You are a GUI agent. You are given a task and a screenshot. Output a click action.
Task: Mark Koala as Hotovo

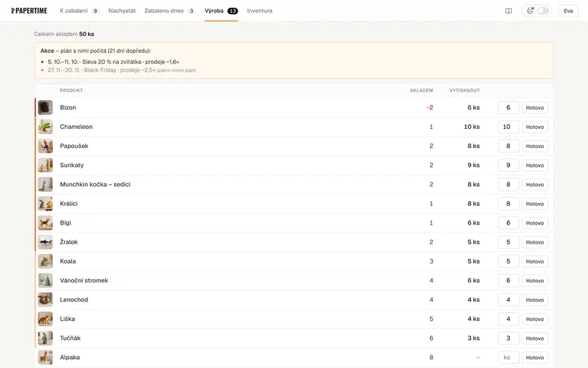coord(535,261)
